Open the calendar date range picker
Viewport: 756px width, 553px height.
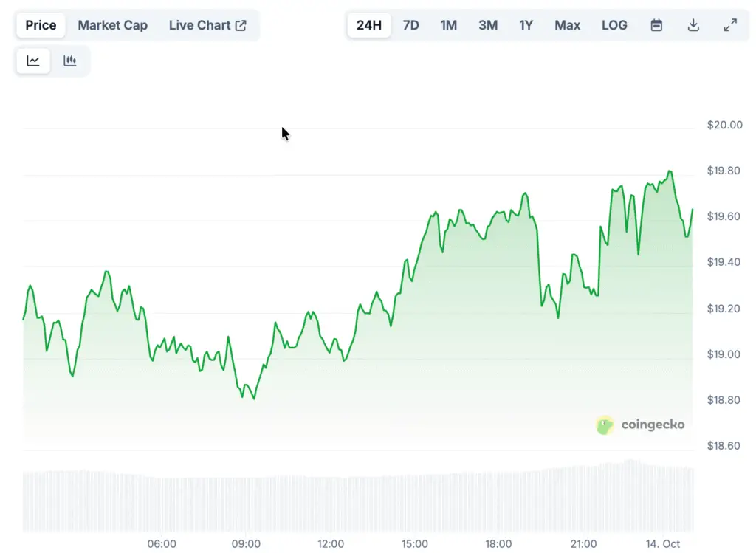point(656,25)
